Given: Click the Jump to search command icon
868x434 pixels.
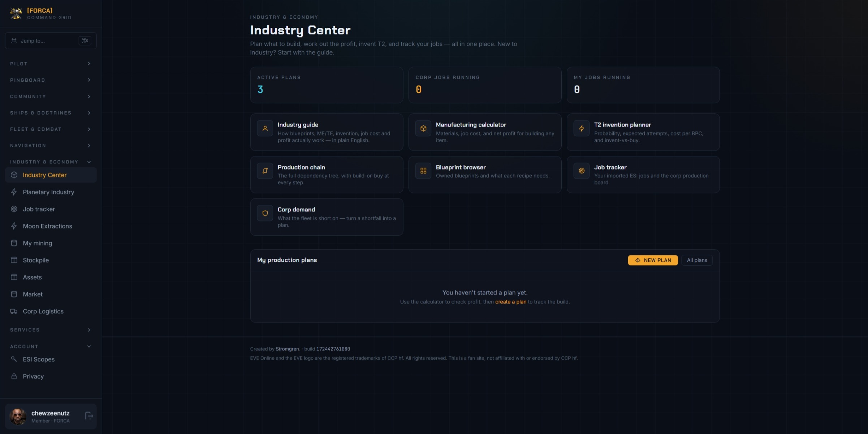Looking at the screenshot, I should coord(14,41).
